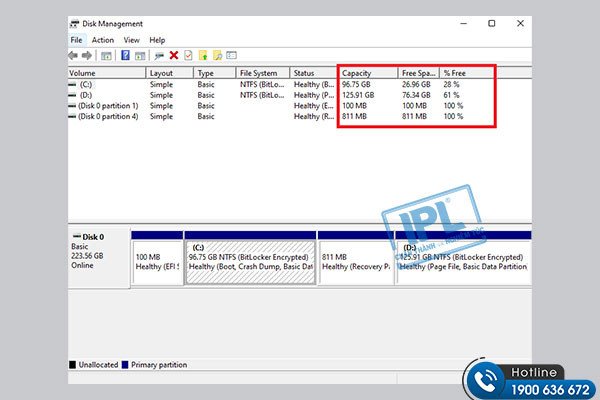Viewport: 600px width, 400px height.
Task: Click the 76.34 GB free space cell
Action: [x=416, y=95]
